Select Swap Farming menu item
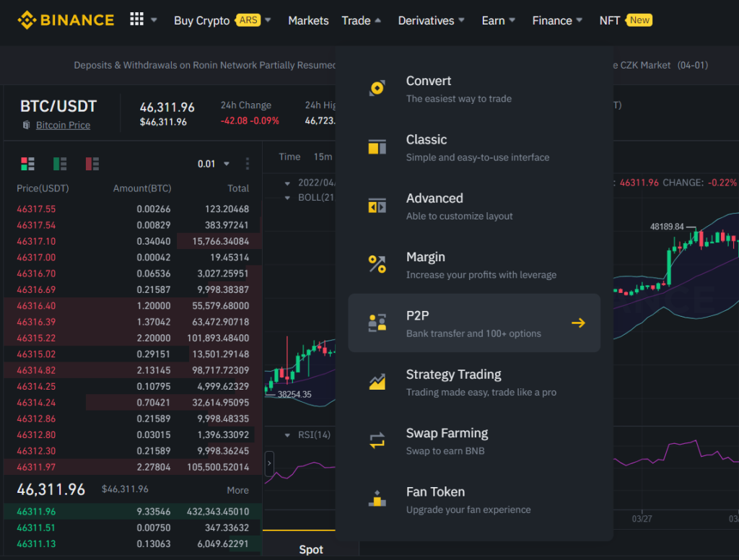This screenshot has height=560, width=739. tap(474, 440)
